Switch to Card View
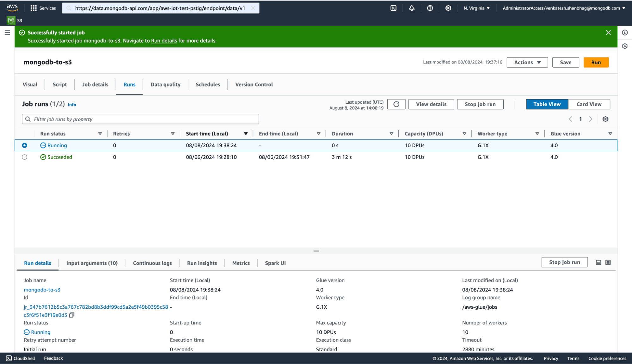This screenshot has height=364, width=632. (589, 104)
